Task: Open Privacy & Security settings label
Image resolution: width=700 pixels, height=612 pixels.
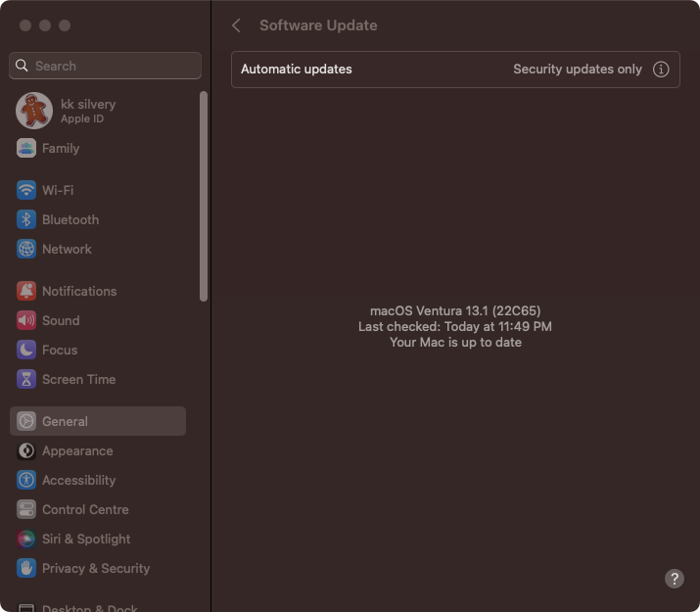Action: tap(96, 569)
